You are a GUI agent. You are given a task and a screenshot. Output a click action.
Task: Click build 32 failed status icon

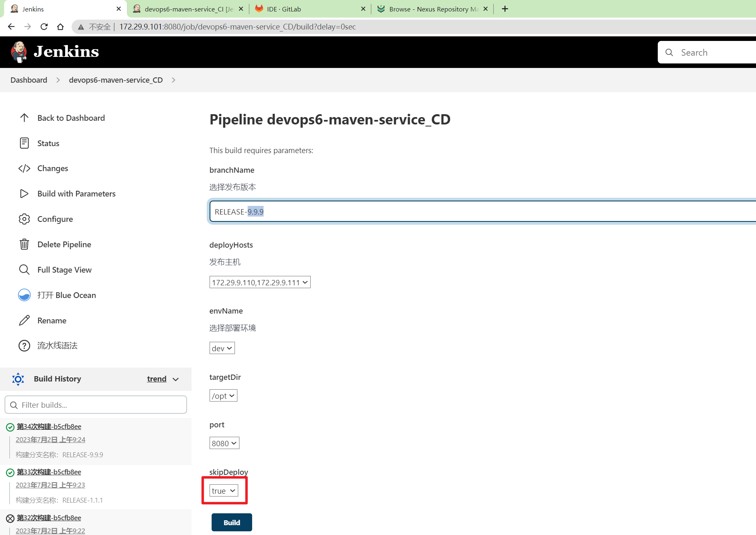(10, 519)
